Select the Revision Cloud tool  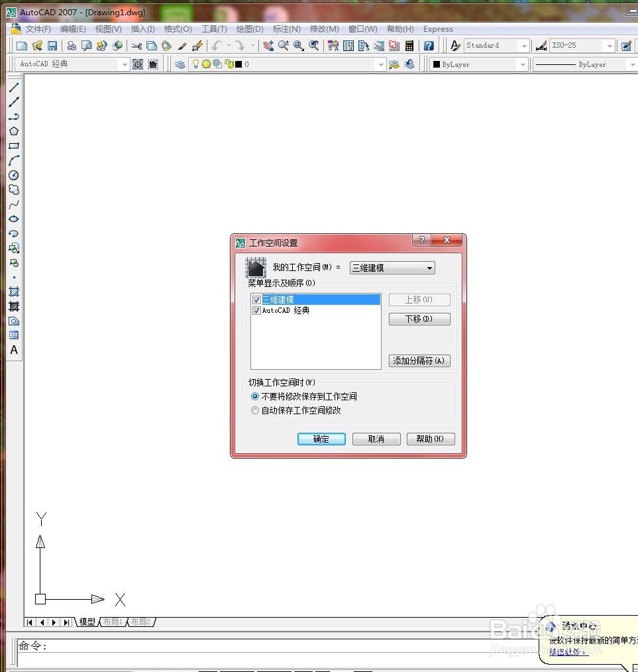[x=14, y=190]
